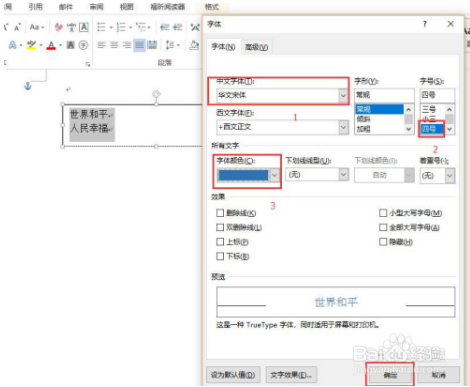The height and width of the screenshot is (387, 470).
Task: Expand the numbering list dropdown arrow
Action: (x=130, y=27)
